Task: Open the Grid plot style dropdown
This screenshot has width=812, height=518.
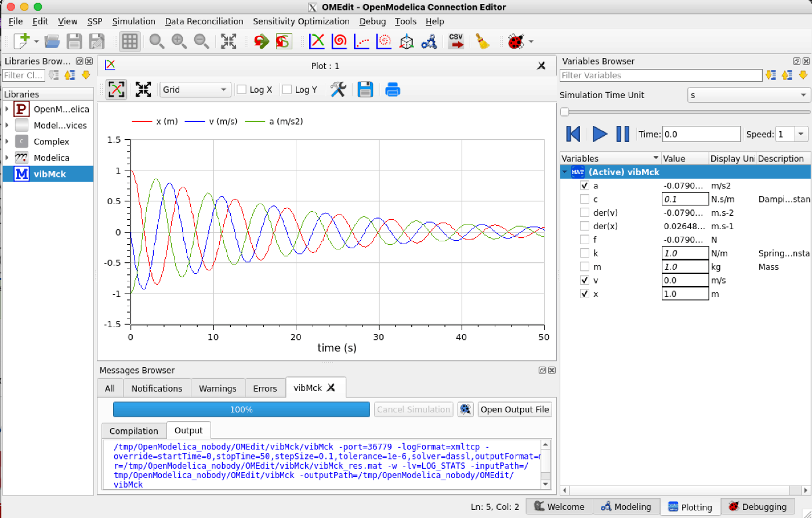Action: [195, 89]
